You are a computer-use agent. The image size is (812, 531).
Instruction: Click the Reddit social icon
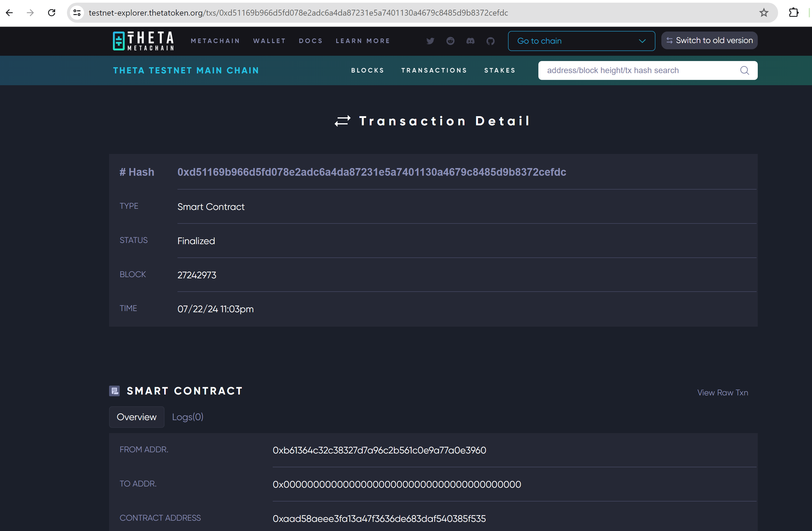(450, 41)
